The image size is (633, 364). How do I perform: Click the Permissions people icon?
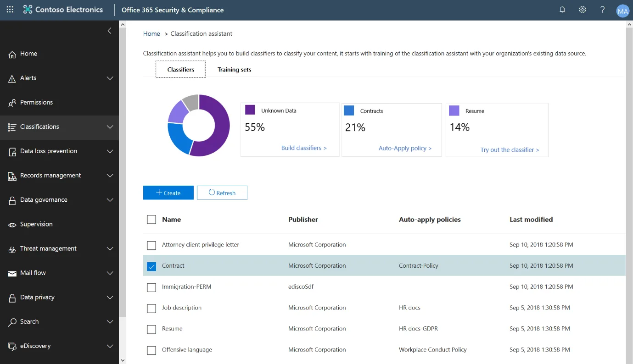[12, 103]
